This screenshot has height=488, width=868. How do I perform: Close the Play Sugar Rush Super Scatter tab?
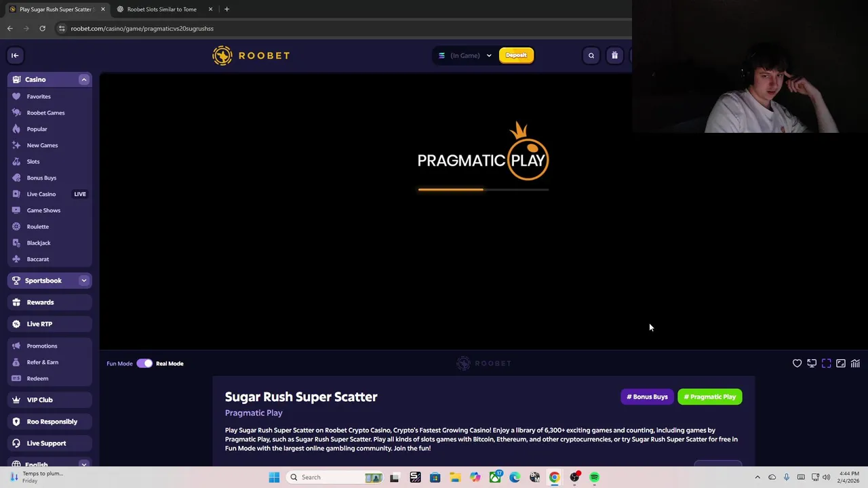tap(103, 9)
